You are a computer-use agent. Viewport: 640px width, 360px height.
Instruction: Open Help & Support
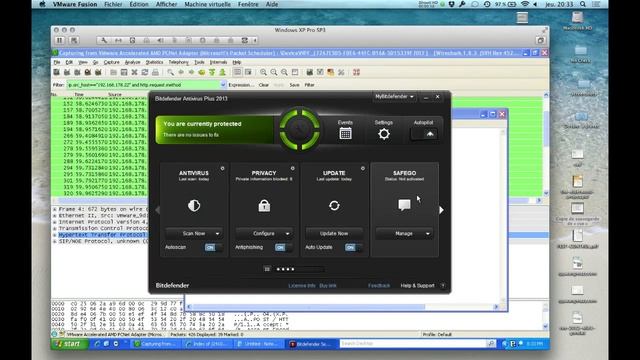click(418, 286)
